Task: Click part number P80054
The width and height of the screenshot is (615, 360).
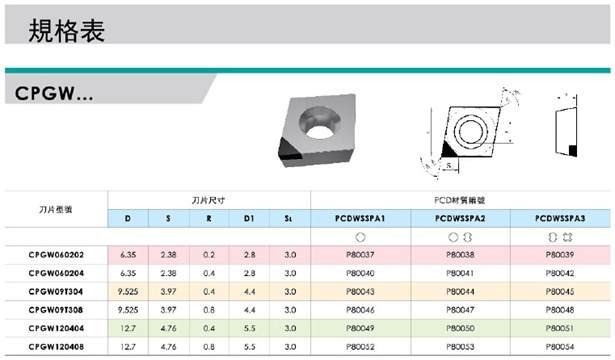Action: pyautogui.click(x=560, y=347)
